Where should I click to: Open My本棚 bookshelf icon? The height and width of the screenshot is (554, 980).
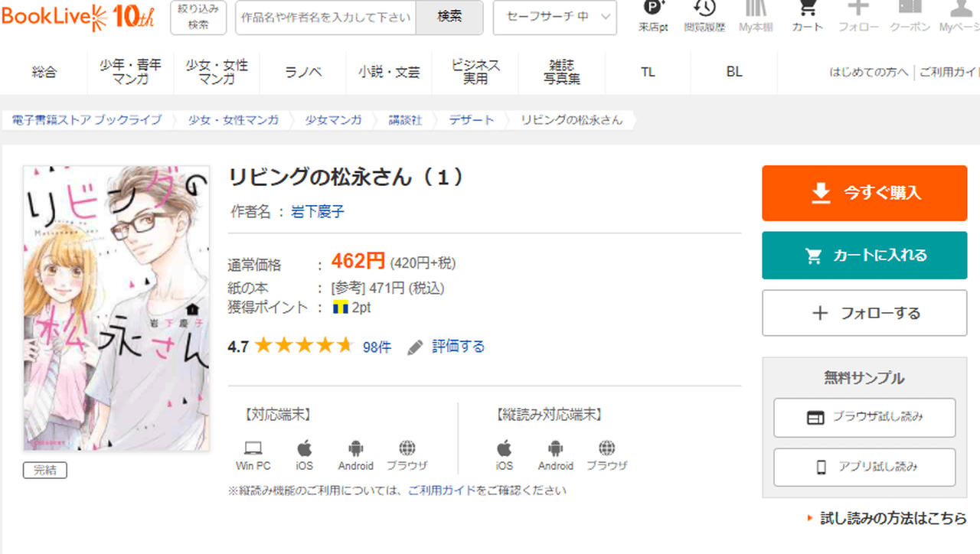(x=756, y=11)
